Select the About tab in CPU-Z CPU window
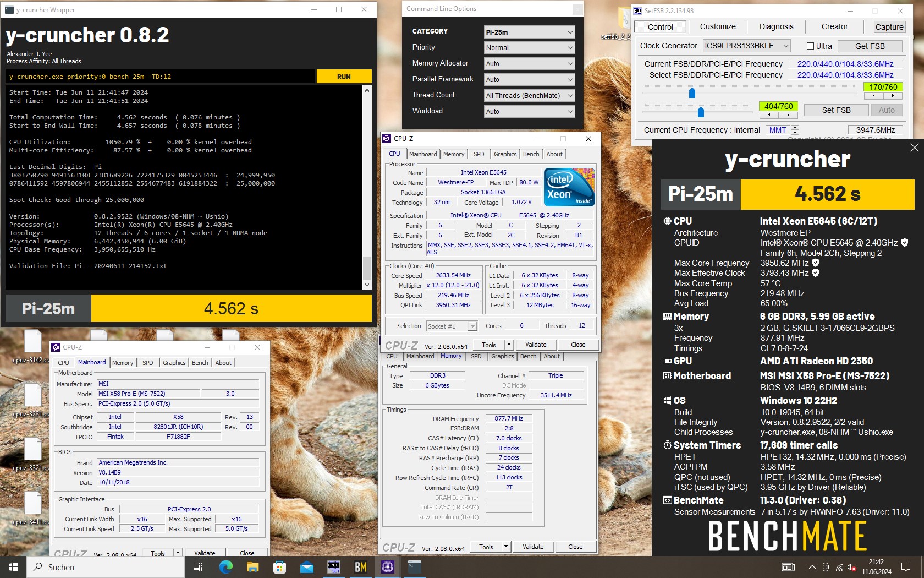The height and width of the screenshot is (578, 924). click(x=554, y=154)
